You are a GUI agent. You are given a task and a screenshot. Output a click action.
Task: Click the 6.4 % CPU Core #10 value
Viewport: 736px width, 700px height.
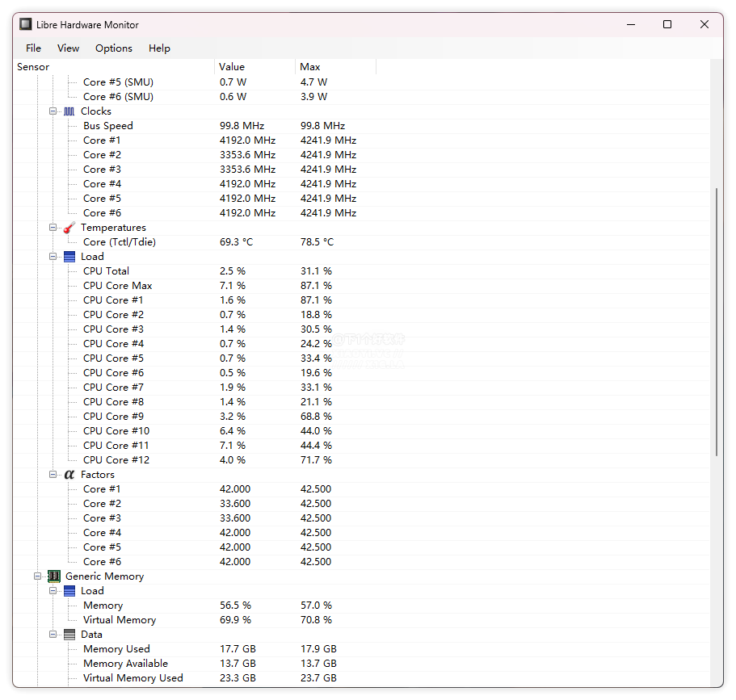coord(233,431)
